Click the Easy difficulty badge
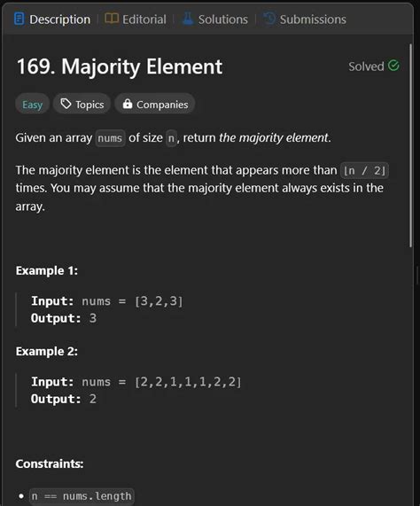This screenshot has height=506, width=420. [x=32, y=104]
